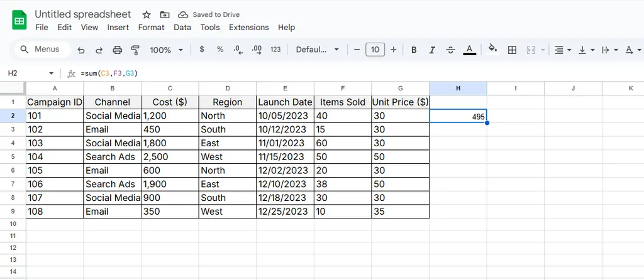
Task: Activate the paint format roller
Action: coord(135,50)
